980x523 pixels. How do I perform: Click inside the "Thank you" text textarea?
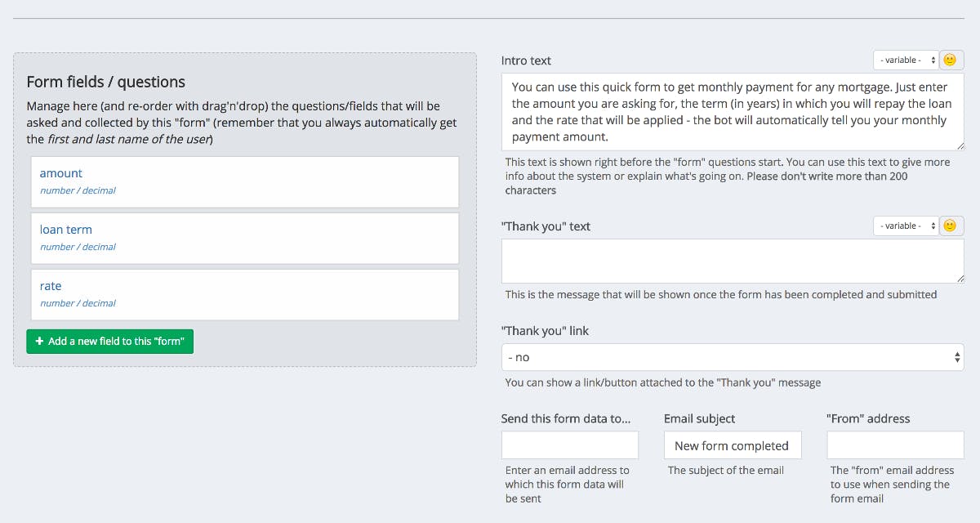coord(732,261)
